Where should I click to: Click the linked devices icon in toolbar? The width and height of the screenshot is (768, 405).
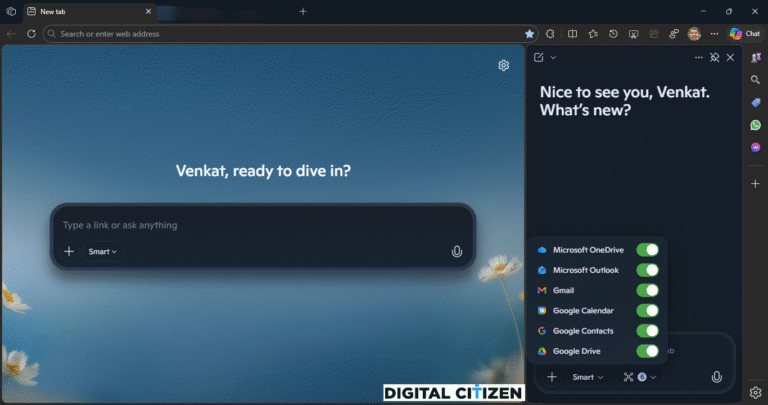pyautogui.click(x=674, y=34)
